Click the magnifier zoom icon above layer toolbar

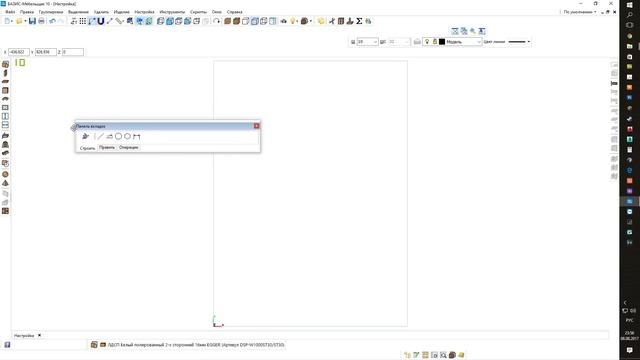(x=473, y=31)
